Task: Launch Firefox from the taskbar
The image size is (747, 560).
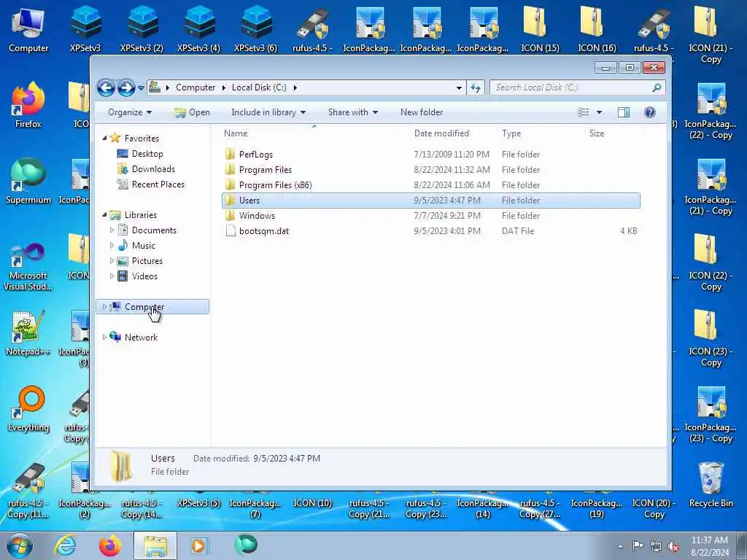Action: [x=109, y=545]
